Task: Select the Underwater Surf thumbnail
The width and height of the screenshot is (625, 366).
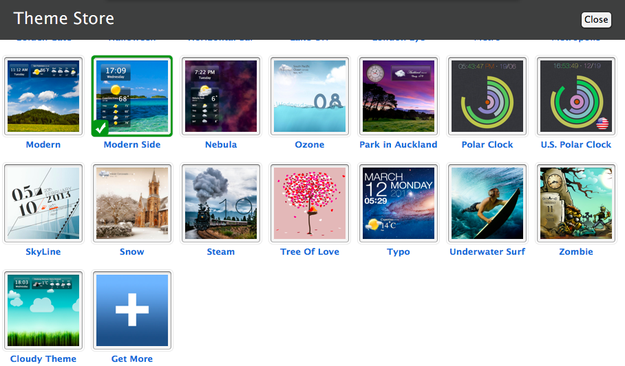Action: [487, 203]
